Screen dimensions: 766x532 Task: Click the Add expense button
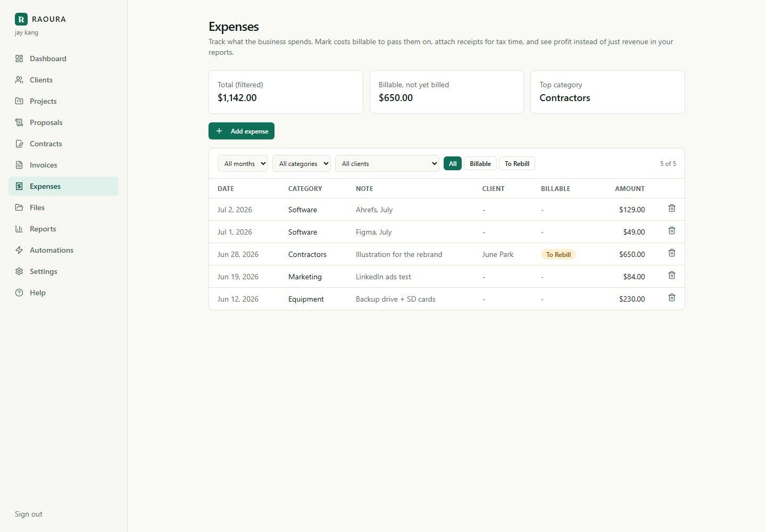pyautogui.click(x=242, y=131)
